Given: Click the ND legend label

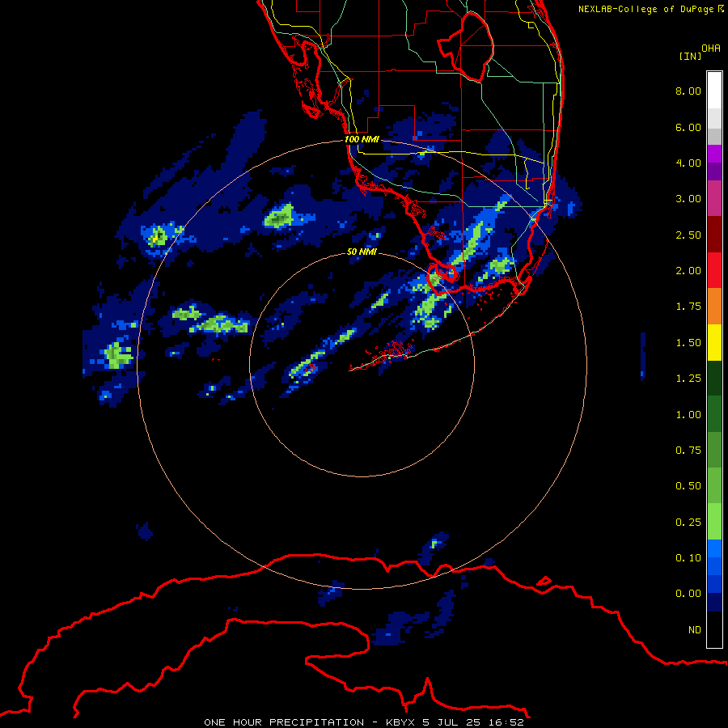Looking at the screenshot, I should (695, 630).
